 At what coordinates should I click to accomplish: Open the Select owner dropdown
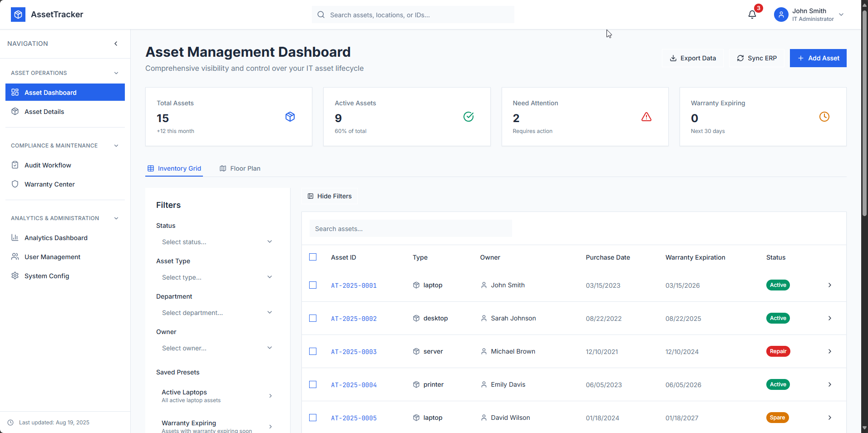click(217, 348)
